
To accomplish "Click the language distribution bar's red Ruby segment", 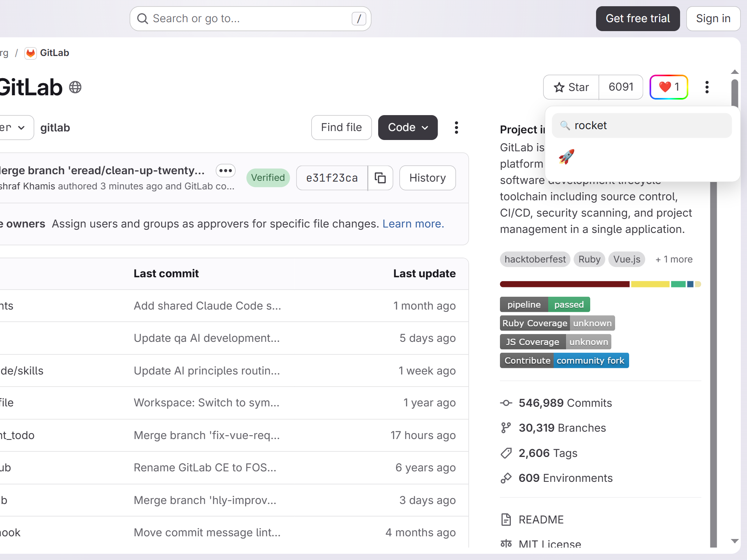I will click(565, 284).
